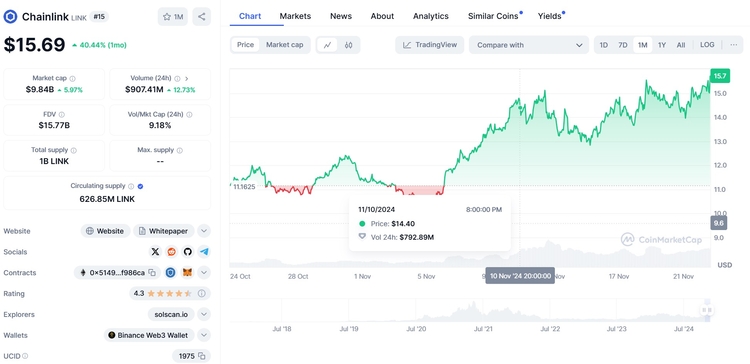Show info tooltip for FDV
750x364 pixels.
61,114
